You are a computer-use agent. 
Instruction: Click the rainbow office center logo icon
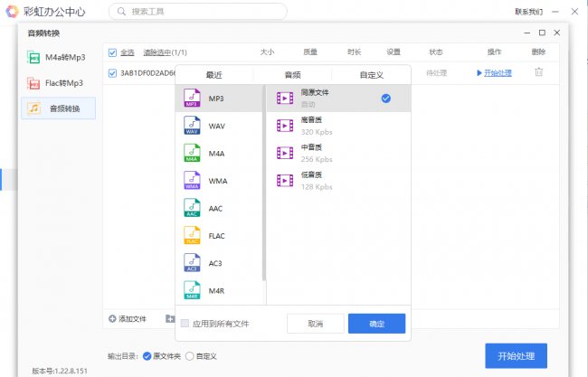click(12, 11)
